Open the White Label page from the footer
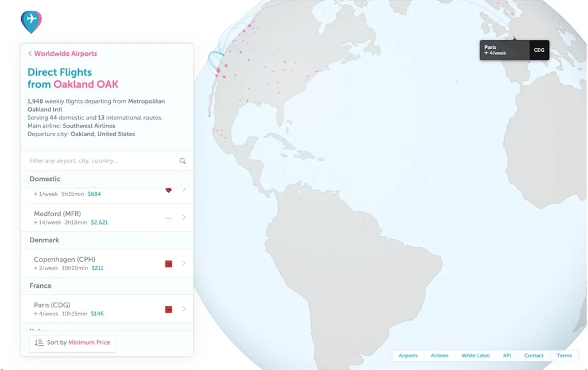The width and height of the screenshot is (588, 370). tap(476, 356)
